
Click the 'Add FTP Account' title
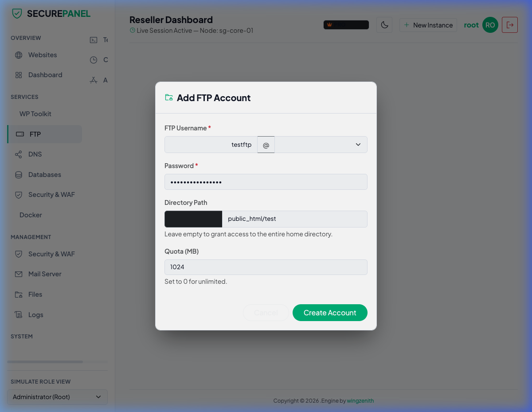tap(214, 98)
